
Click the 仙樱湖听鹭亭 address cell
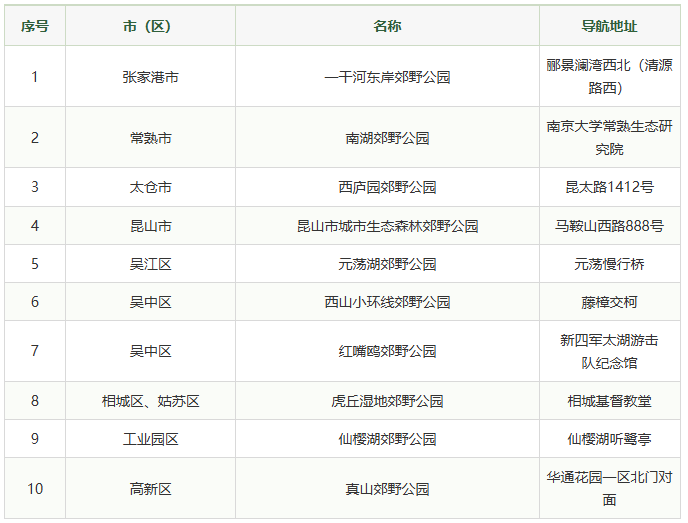coord(609,439)
